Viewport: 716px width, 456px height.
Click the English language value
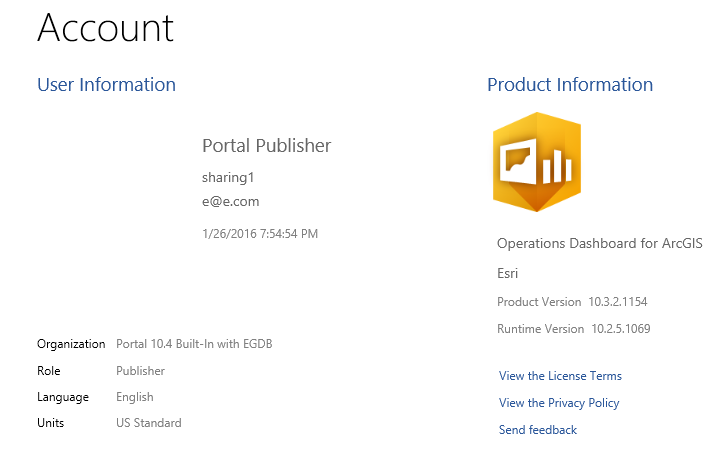click(135, 397)
